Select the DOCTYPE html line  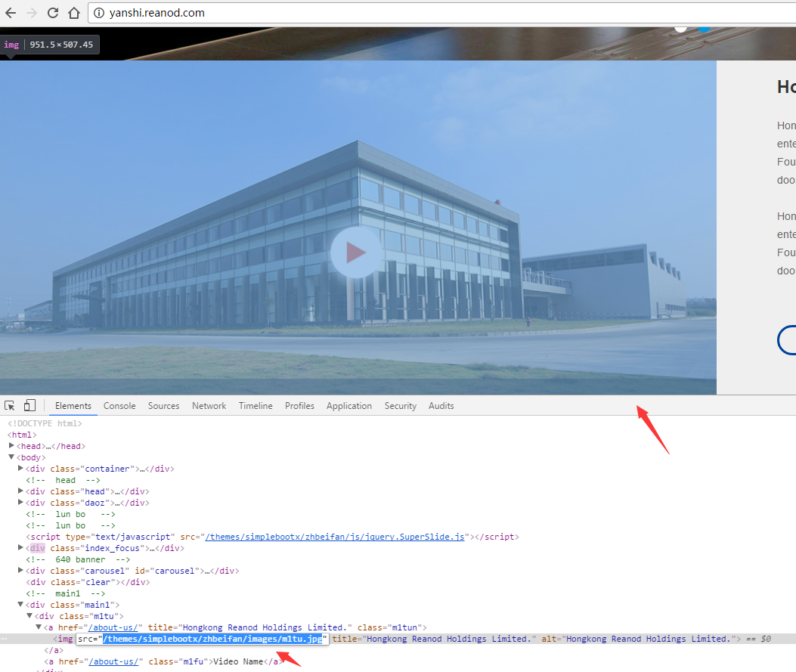tap(45, 423)
